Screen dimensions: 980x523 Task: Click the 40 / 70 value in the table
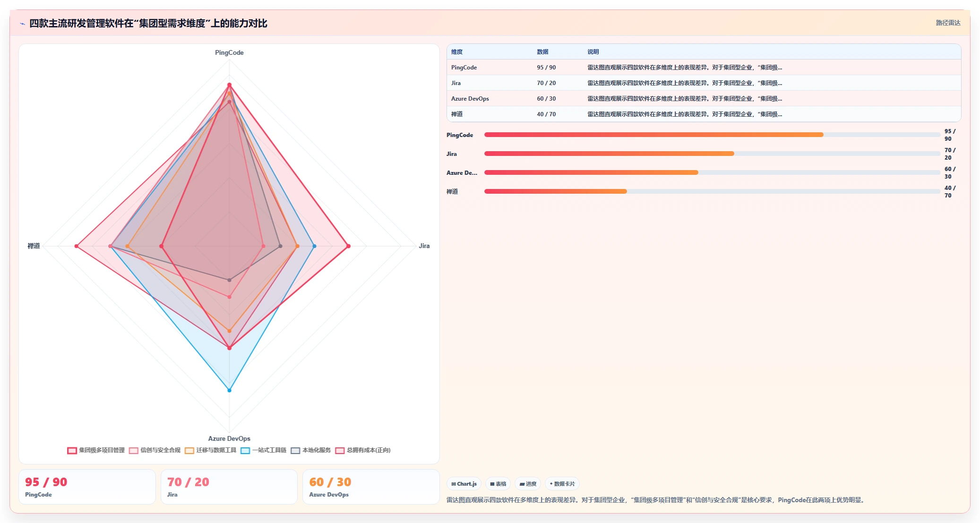546,114
